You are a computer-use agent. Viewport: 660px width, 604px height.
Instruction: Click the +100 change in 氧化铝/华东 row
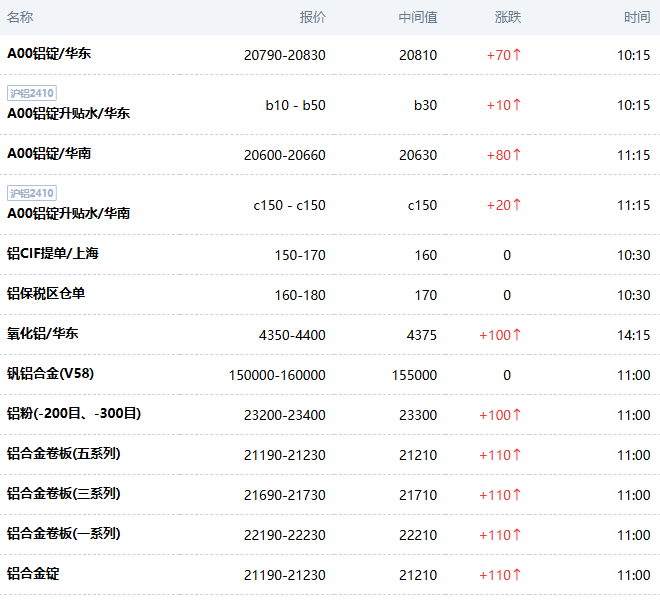tap(500, 335)
